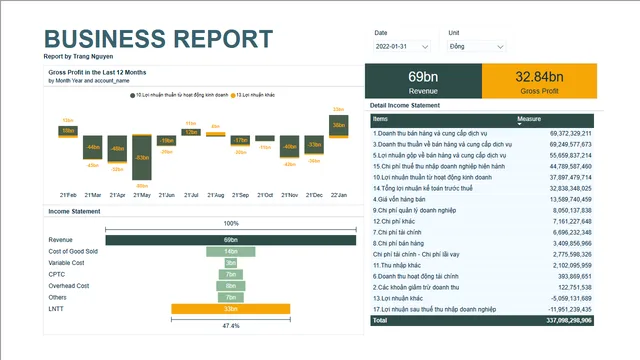This screenshot has height=360, width=640.
Task: Click the Overhead Cost 8bn bar
Action: point(231,286)
